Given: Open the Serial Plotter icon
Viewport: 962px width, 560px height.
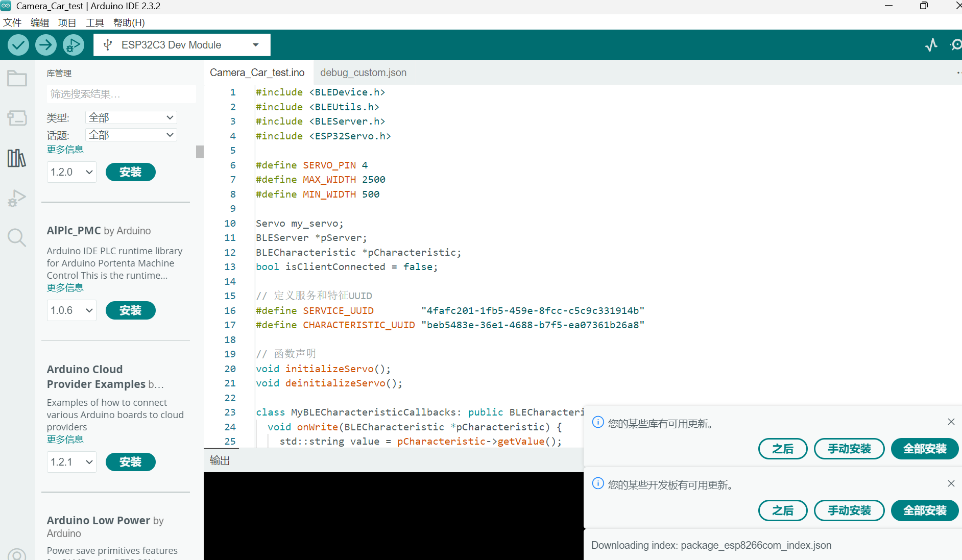Looking at the screenshot, I should pos(931,45).
